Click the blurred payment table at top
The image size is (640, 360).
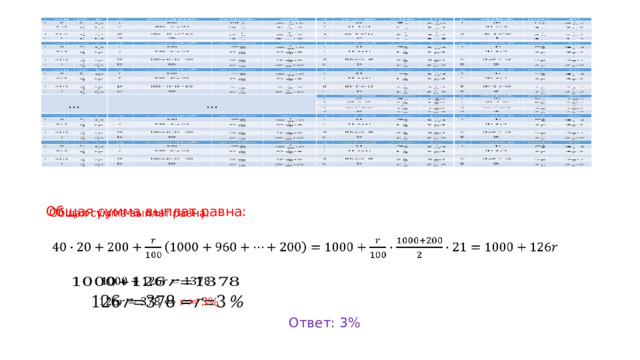tap(316, 92)
